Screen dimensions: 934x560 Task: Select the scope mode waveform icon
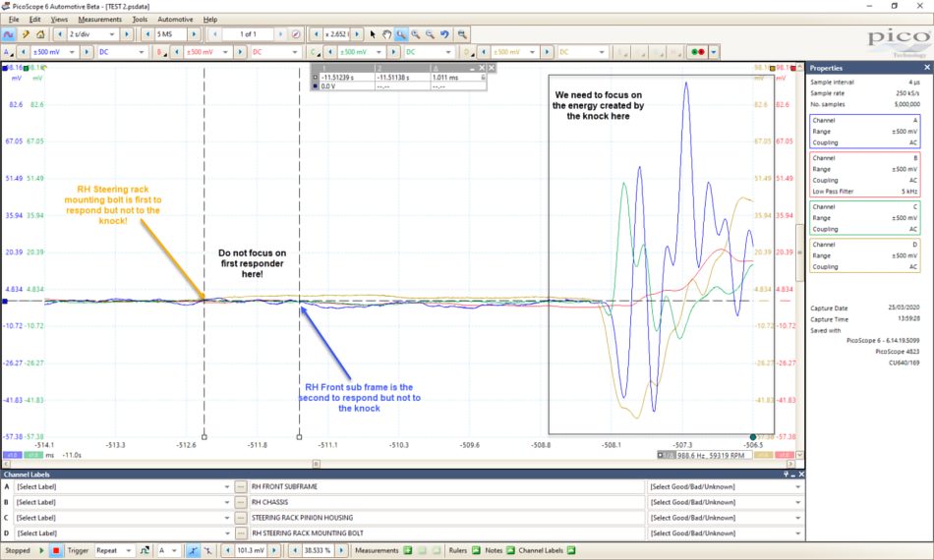click(9, 34)
